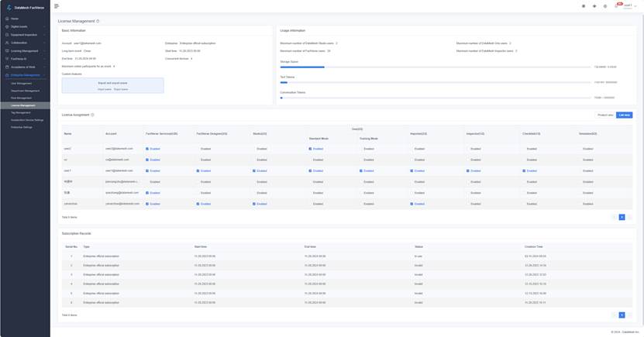
Task: Uncheck Studio Enabled checkbox for user1
Action: coord(254,171)
